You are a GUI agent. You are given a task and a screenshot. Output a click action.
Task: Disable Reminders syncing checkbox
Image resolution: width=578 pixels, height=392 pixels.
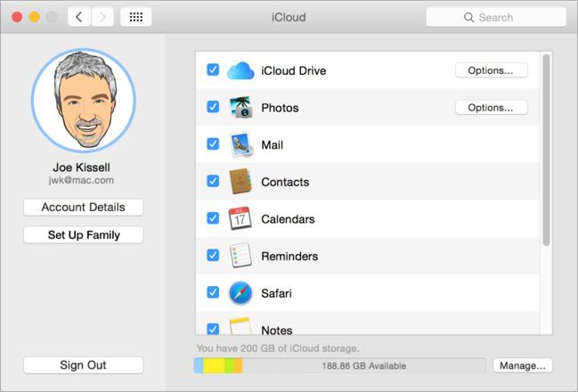[x=213, y=255]
